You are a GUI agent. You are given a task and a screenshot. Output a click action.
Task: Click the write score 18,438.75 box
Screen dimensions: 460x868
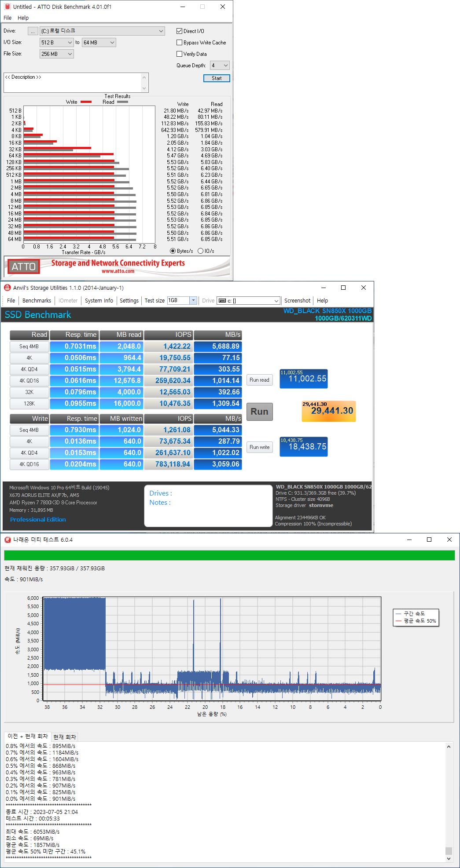coord(304,447)
